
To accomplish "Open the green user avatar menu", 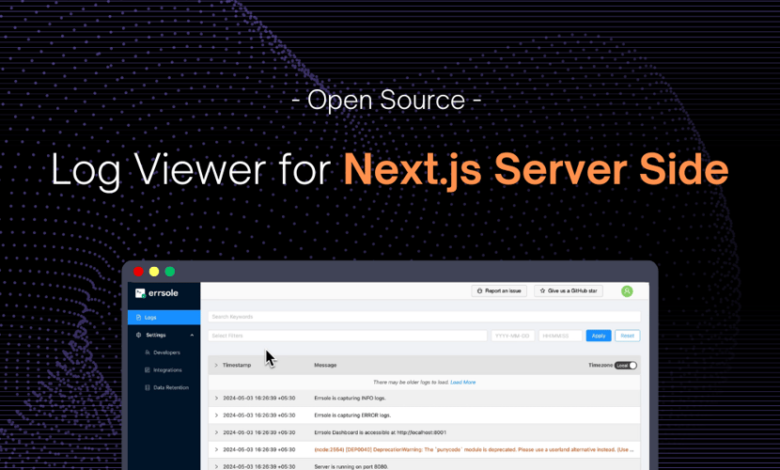I will pyautogui.click(x=627, y=291).
